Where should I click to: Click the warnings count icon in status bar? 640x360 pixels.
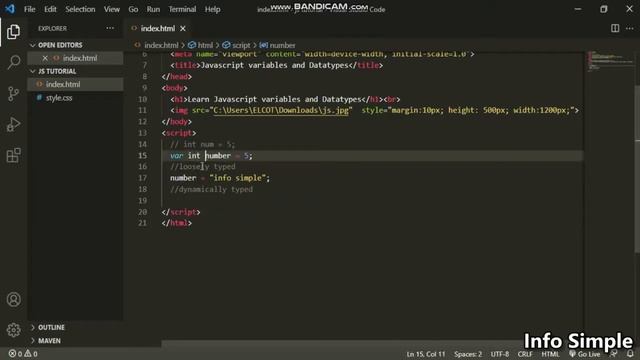[x=31, y=354]
